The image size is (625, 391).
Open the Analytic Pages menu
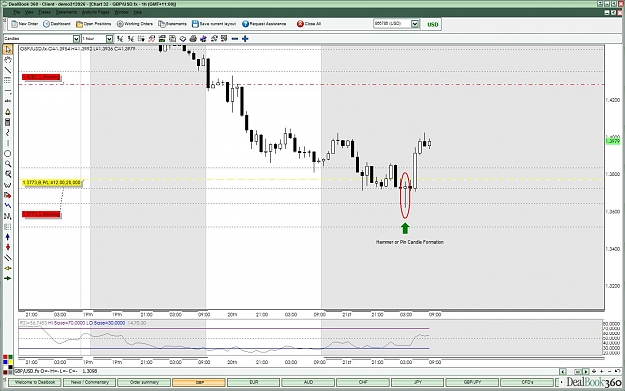(x=95, y=12)
